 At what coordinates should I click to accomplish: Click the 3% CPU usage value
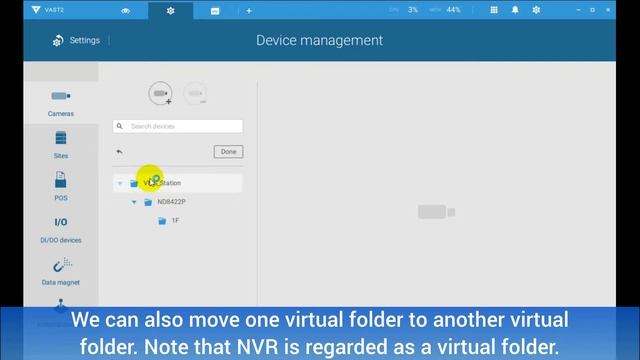pos(413,10)
